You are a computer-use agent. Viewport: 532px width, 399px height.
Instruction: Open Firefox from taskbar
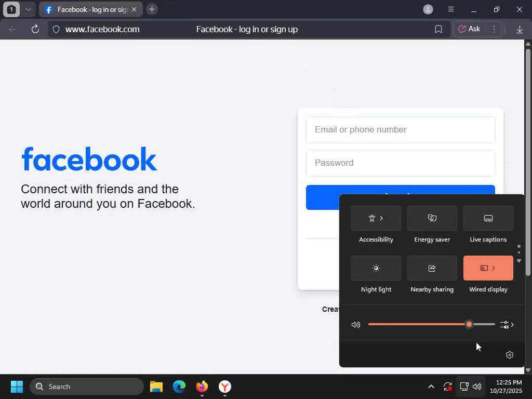click(x=202, y=387)
